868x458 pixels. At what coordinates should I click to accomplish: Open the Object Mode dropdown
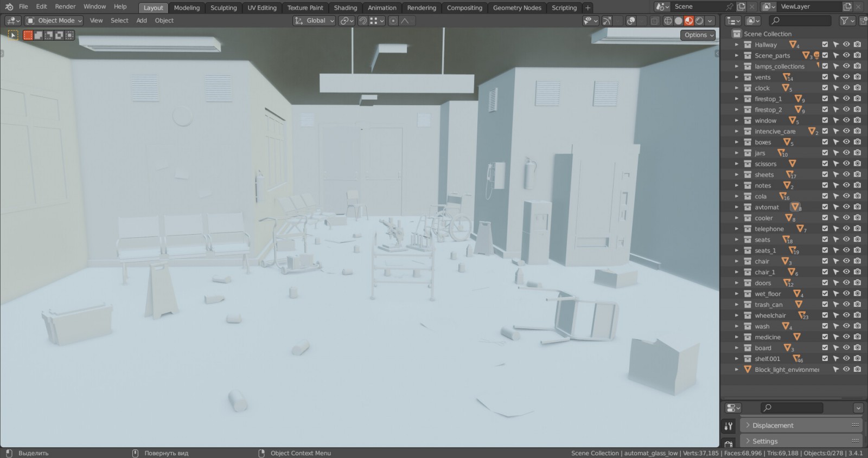(x=54, y=21)
